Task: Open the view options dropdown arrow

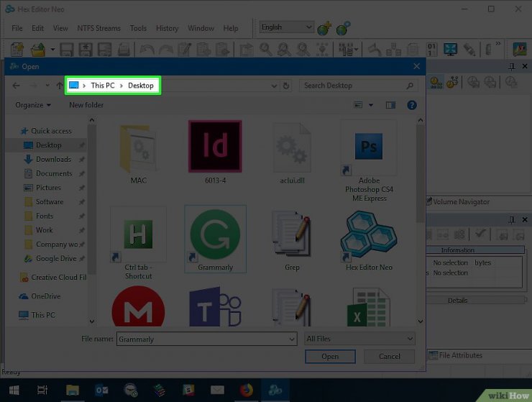Action: [x=371, y=105]
